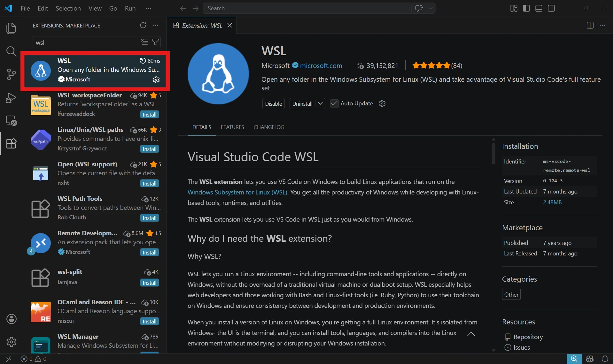Open the zoom indicator in status bar
Image resolution: width=613 pixels, height=364 pixels.
[x=574, y=359]
